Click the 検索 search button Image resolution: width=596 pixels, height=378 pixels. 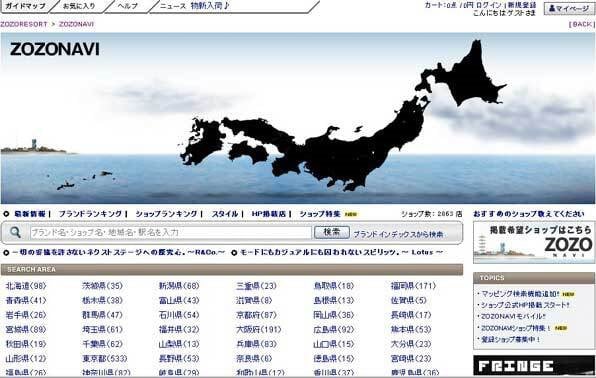coord(331,232)
